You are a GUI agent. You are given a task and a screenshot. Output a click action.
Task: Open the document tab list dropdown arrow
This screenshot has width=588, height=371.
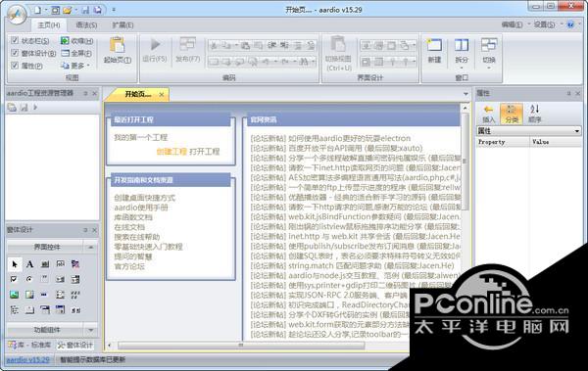(465, 94)
